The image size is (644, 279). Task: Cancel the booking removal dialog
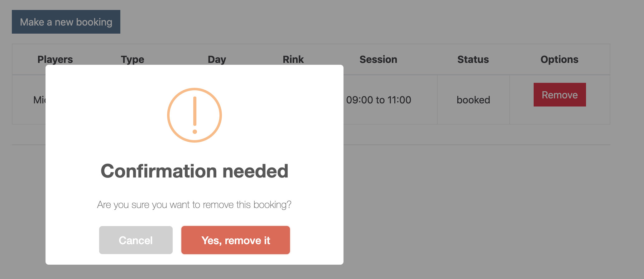(136, 240)
